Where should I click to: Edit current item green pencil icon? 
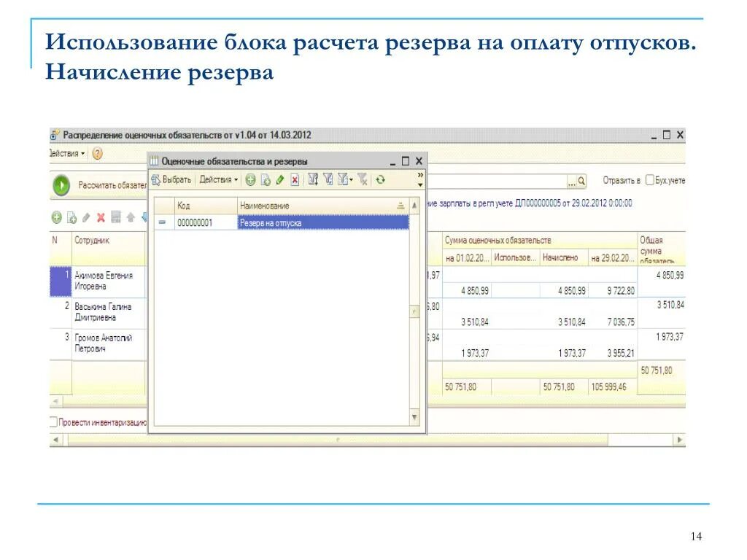pos(280,180)
